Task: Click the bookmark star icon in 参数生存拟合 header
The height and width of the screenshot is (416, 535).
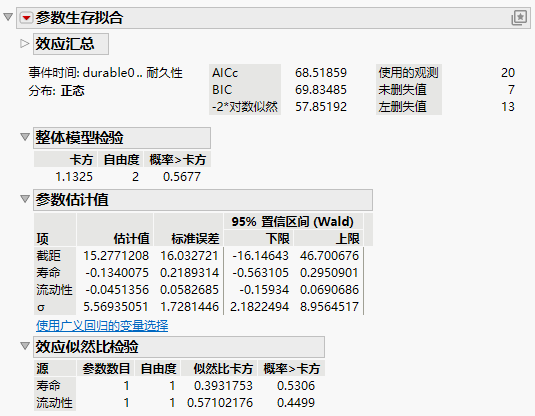Action: click(519, 17)
